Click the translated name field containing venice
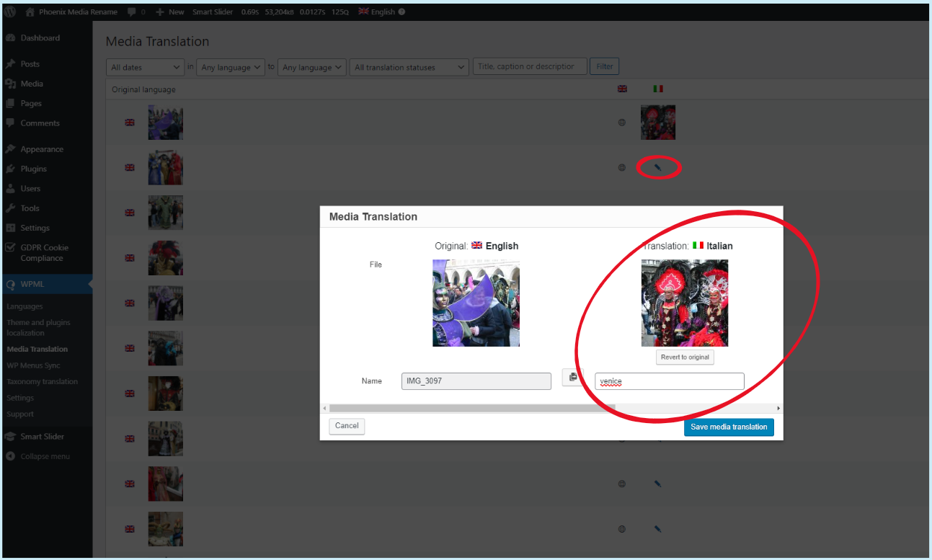 670,381
